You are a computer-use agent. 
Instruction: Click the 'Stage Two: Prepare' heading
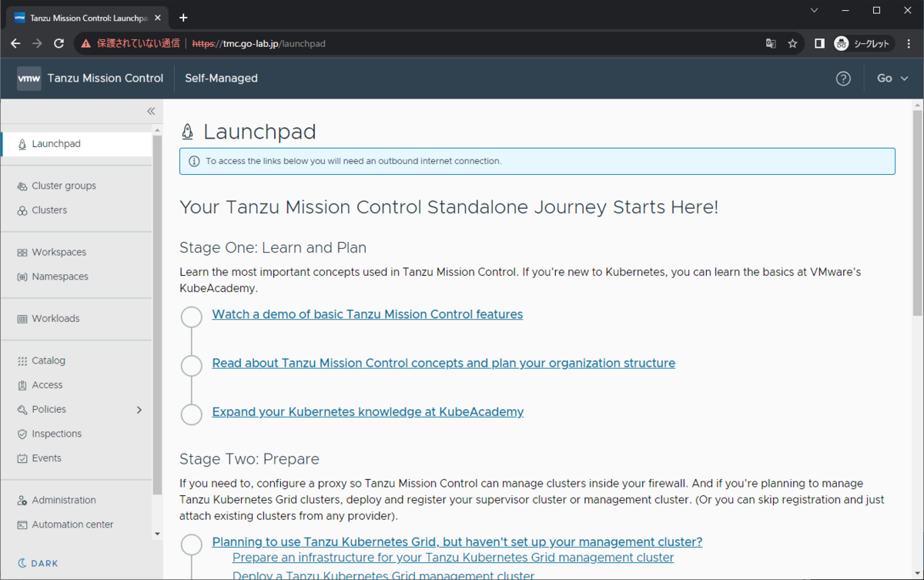coord(249,460)
